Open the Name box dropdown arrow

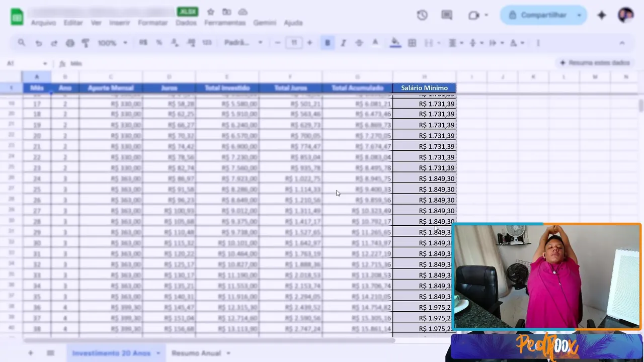(x=45, y=64)
